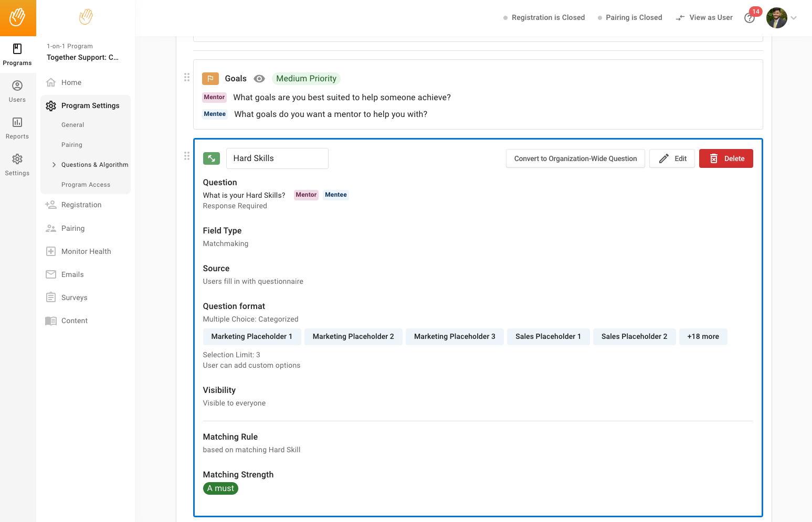Open Reports from the left rail
Viewport: 812px width, 522px height.
[x=17, y=129]
